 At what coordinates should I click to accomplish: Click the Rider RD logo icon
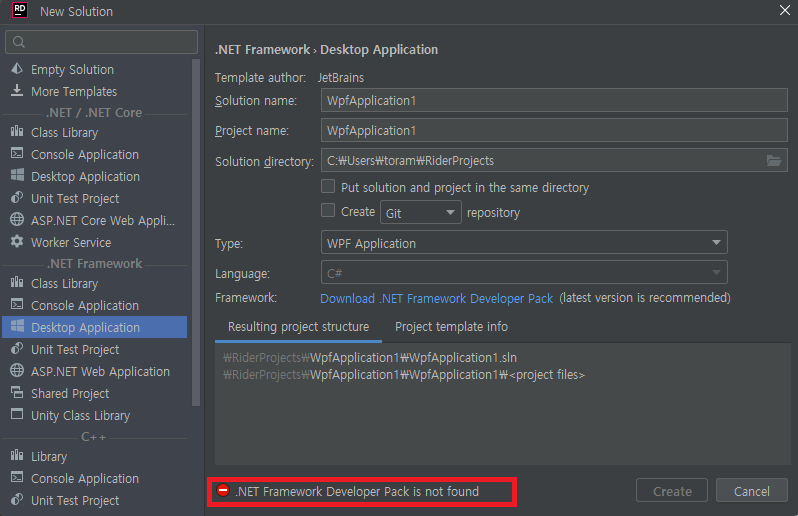(x=20, y=10)
